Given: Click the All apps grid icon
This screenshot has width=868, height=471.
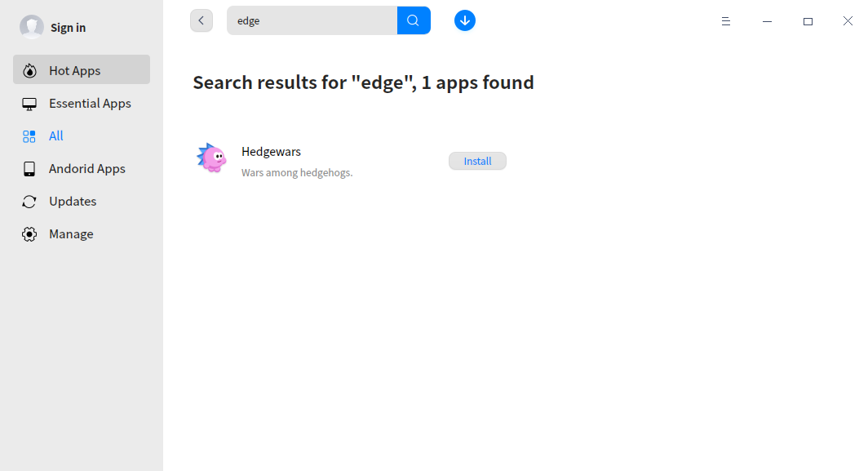Looking at the screenshot, I should pos(29,136).
